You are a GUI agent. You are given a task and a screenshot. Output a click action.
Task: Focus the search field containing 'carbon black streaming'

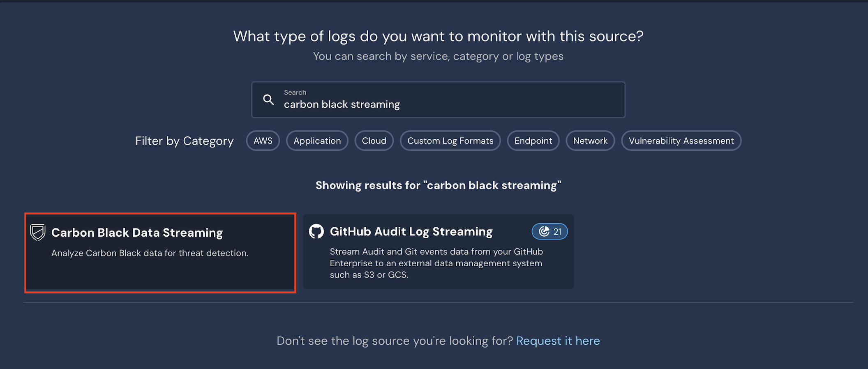(x=438, y=100)
